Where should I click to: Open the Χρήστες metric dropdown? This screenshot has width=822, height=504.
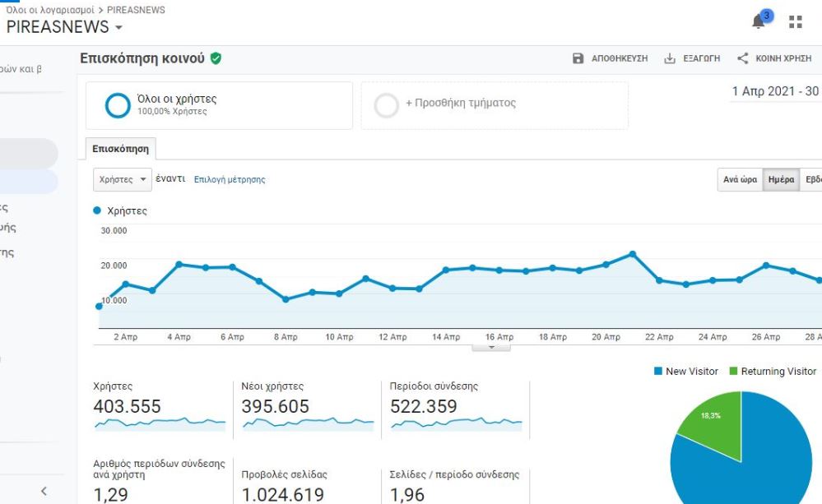click(122, 179)
